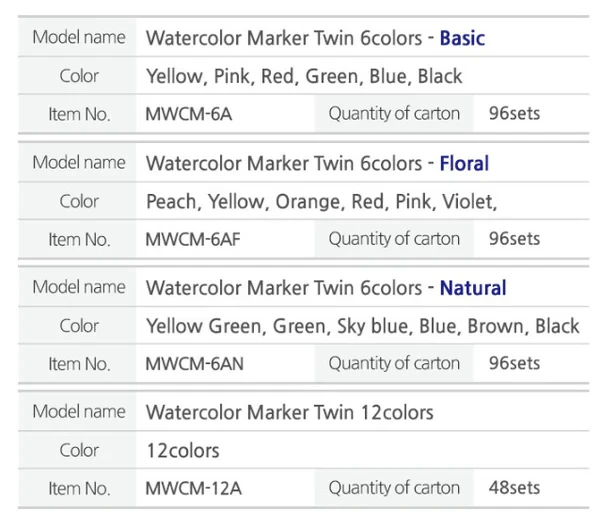
Task: Select 'Watercolor Marker Twin 12colors' model name
Action: [289, 412]
